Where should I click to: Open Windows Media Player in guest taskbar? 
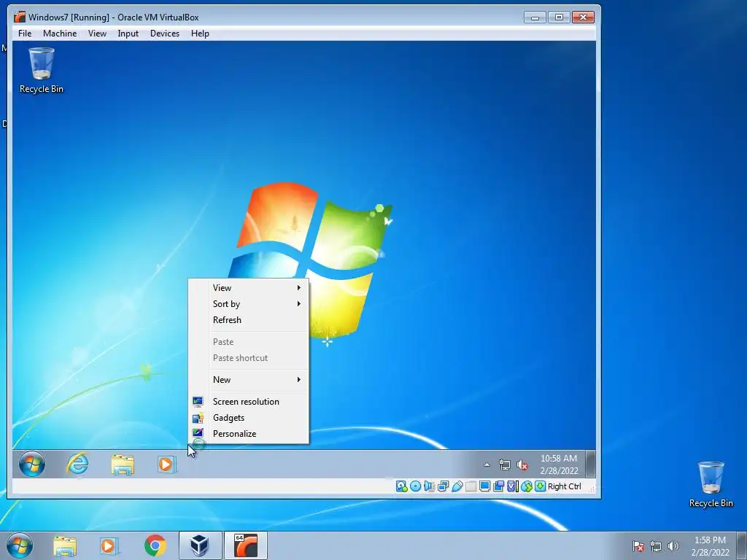(166, 464)
